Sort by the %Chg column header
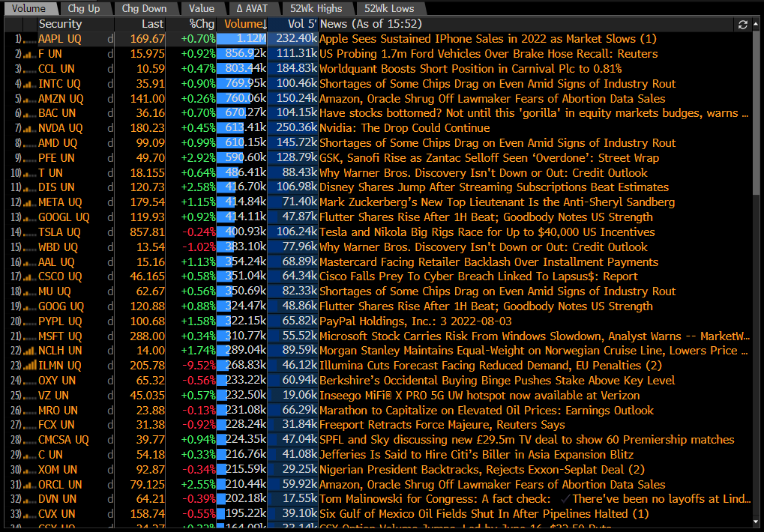Image resolution: width=764 pixels, height=532 pixels. point(202,24)
